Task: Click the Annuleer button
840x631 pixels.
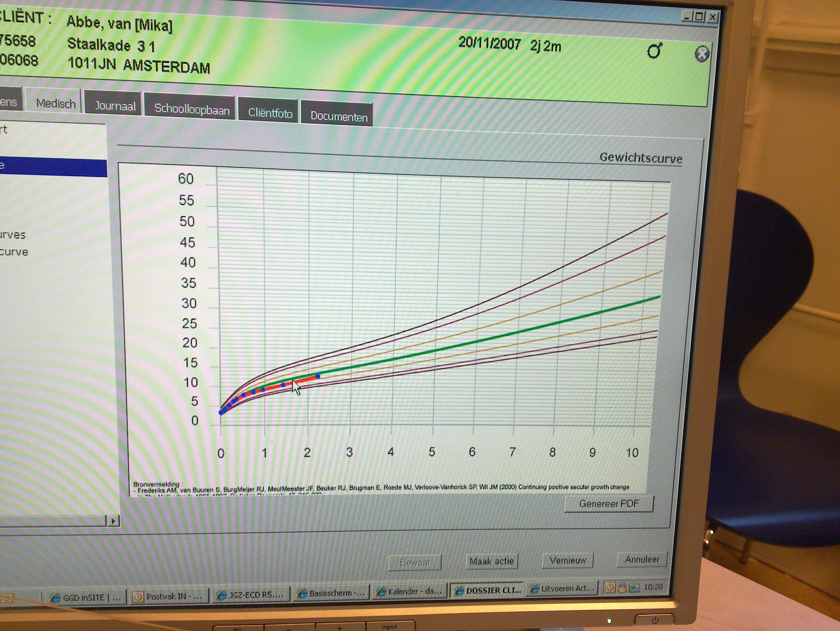Action: coord(642,559)
